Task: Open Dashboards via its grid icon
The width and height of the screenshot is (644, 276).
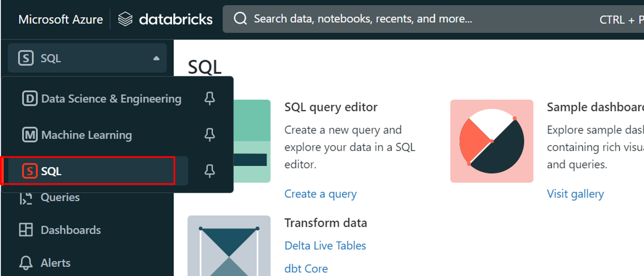Action: tap(26, 230)
